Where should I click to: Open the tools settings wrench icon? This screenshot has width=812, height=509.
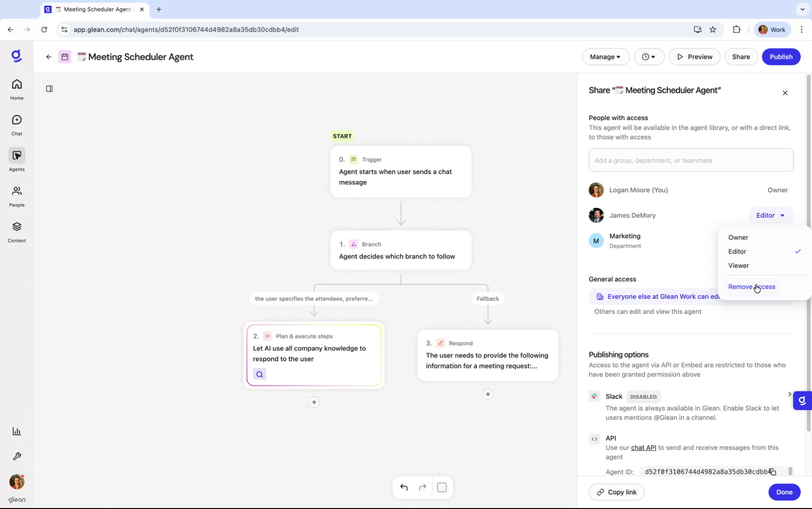pyautogui.click(x=17, y=456)
